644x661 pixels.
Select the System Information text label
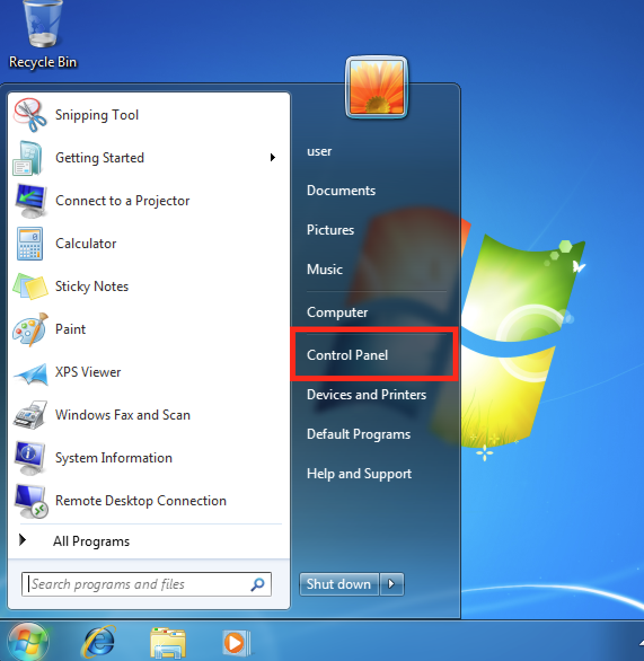click(x=114, y=458)
